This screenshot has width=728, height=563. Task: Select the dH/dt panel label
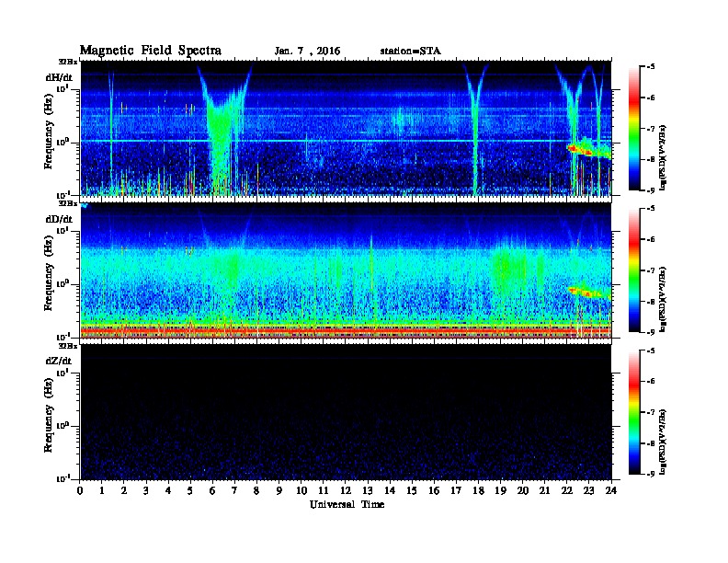point(59,77)
